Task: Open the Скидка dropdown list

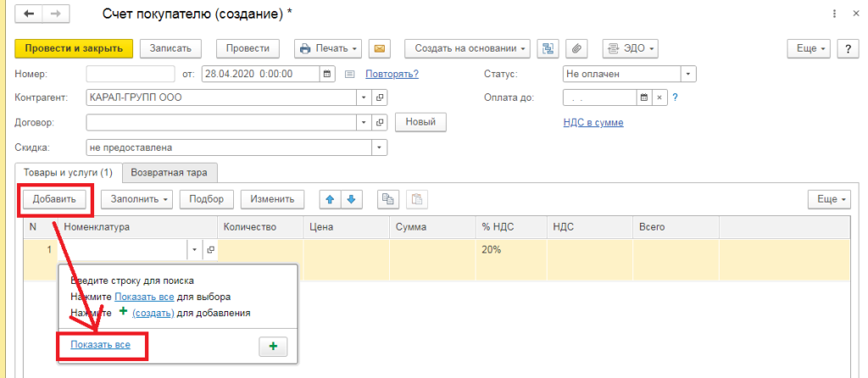Action: [379, 147]
